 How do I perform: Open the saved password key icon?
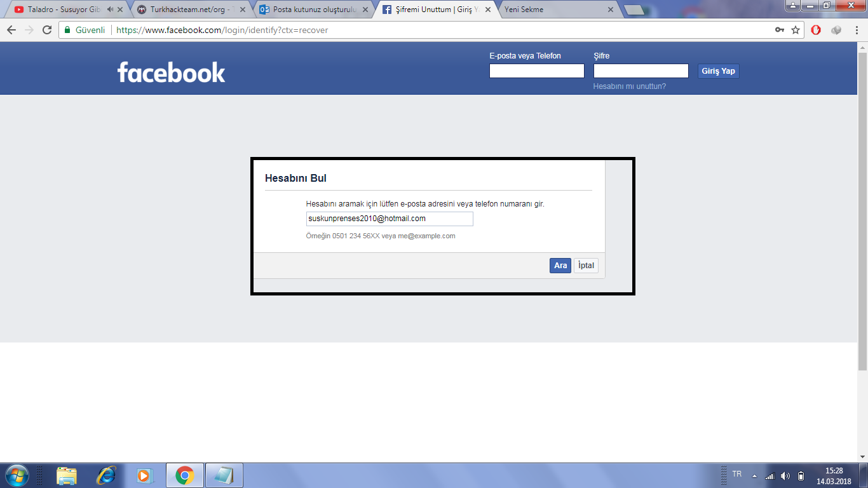(780, 30)
